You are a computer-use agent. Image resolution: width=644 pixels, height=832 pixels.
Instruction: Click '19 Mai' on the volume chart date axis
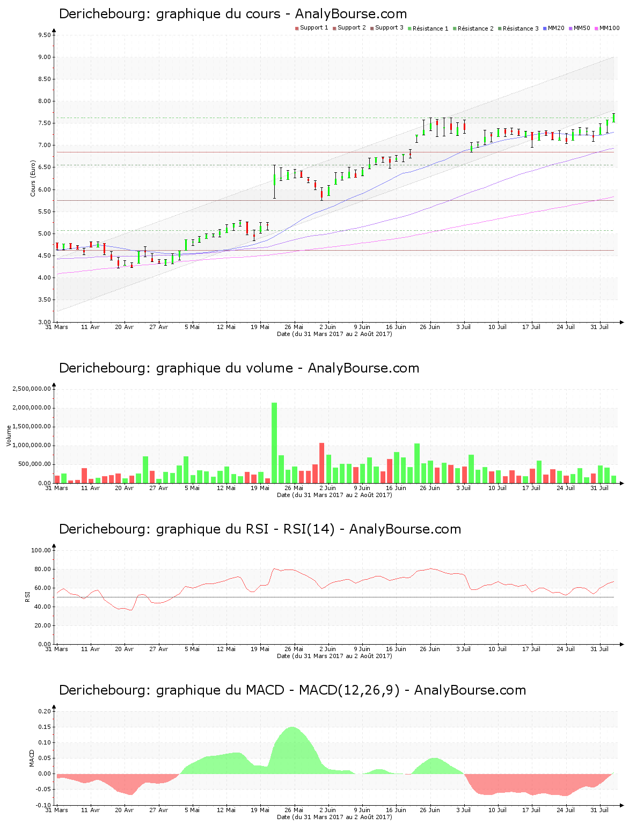(260, 488)
